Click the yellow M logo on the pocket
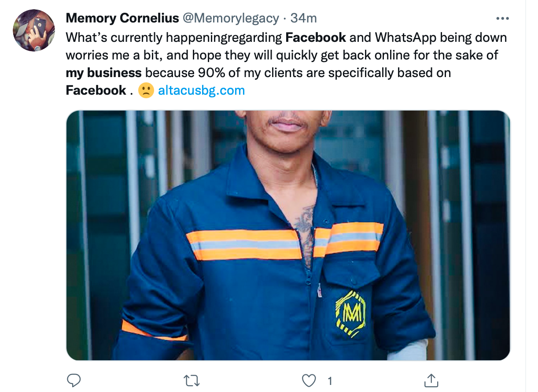 click(x=350, y=314)
